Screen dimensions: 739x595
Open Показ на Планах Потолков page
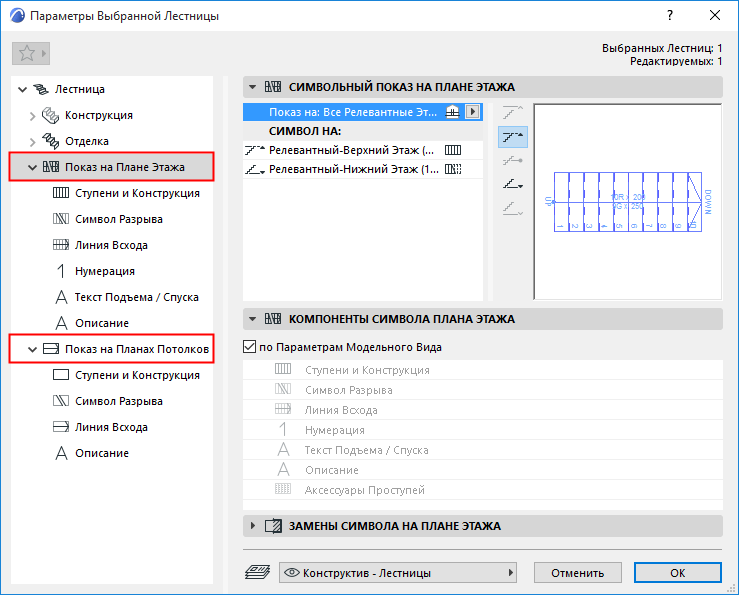137,349
